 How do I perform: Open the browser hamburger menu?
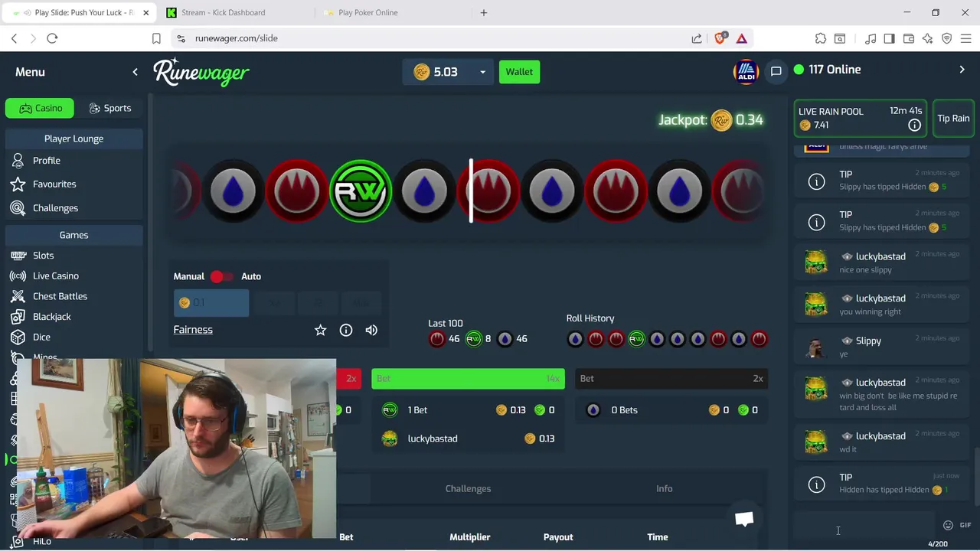point(966,38)
